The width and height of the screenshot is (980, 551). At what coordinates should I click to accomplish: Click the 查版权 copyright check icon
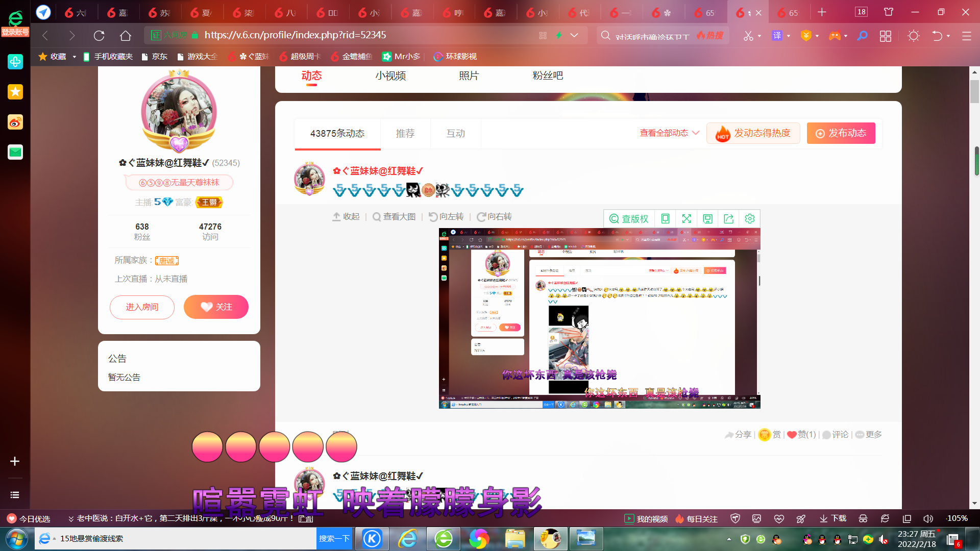(629, 218)
